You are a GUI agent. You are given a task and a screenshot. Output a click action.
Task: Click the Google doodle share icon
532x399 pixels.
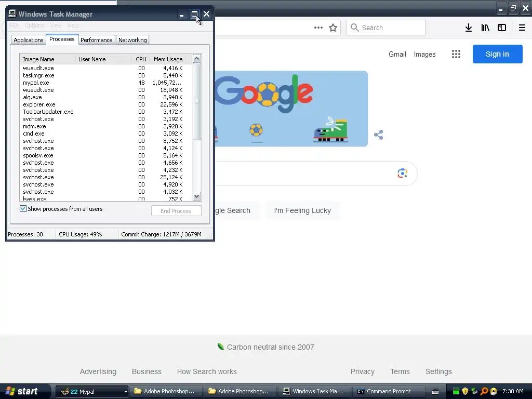pyautogui.click(x=379, y=135)
